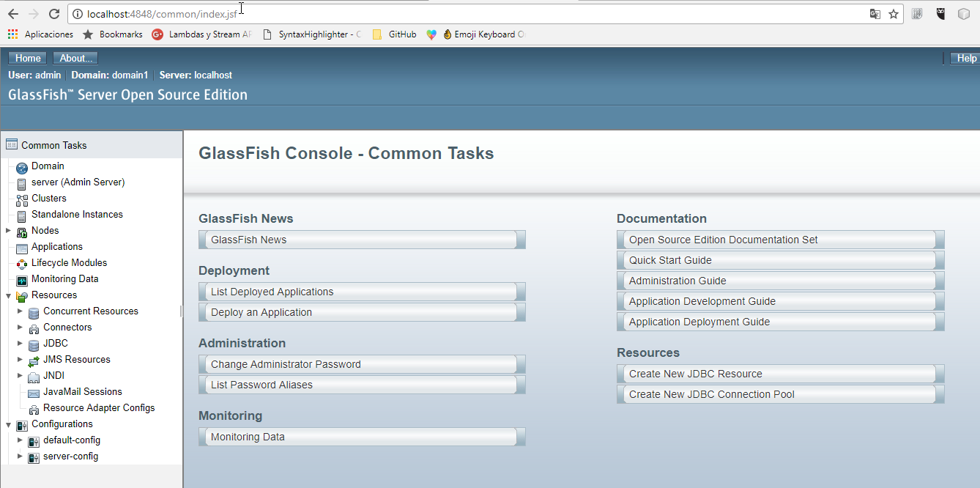Switch to the About... tab
The width and height of the screenshot is (980, 488).
click(x=75, y=58)
